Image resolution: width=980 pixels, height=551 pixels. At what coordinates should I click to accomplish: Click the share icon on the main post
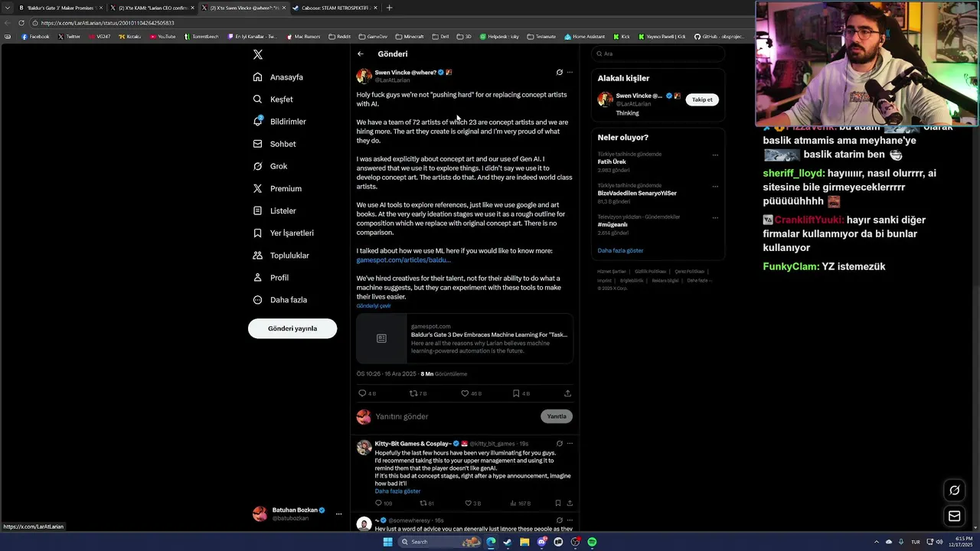coord(567,393)
